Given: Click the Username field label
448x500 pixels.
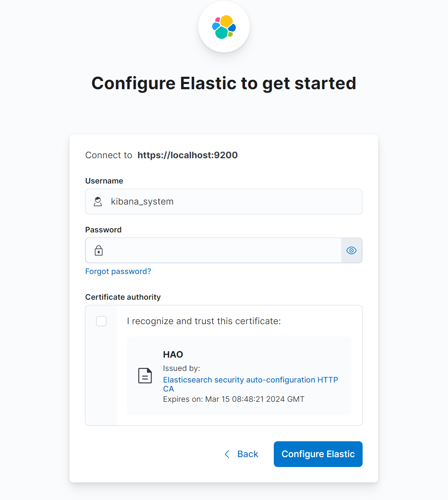Looking at the screenshot, I should (x=104, y=181).
